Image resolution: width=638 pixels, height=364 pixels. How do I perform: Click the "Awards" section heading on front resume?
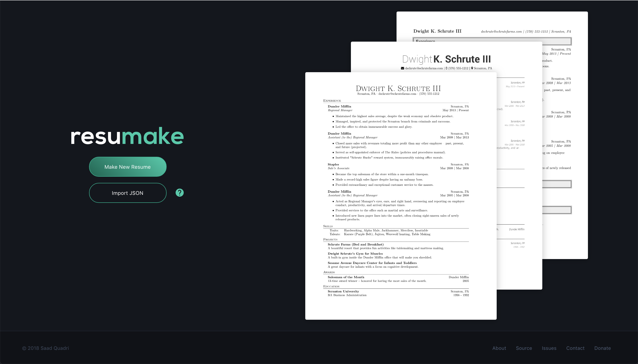329,272
